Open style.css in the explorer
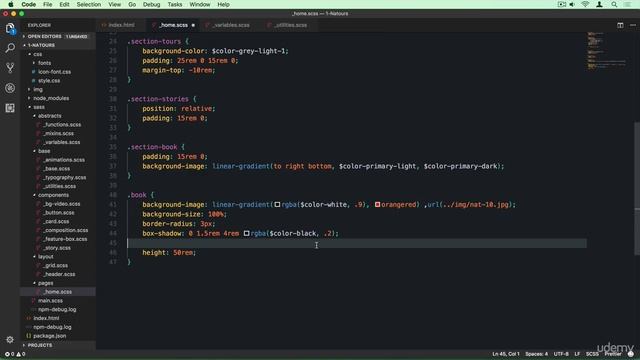 pyautogui.click(x=58, y=81)
